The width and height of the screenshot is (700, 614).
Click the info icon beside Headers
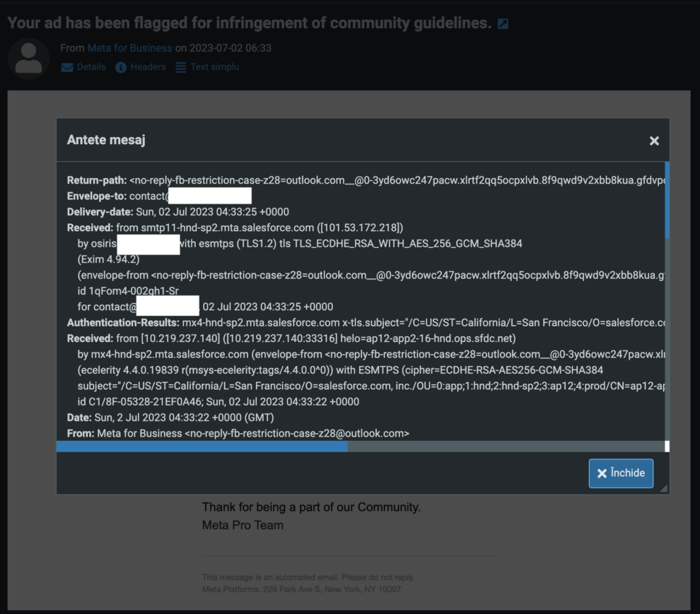[121, 67]
